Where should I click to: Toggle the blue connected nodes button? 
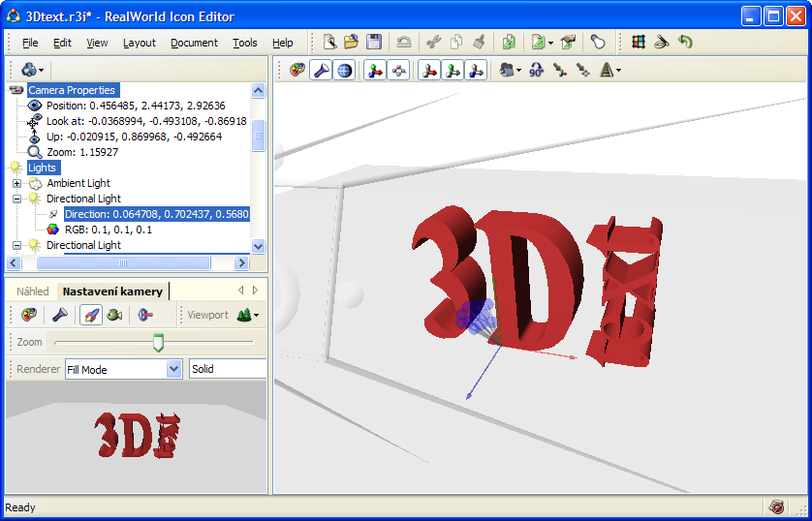pyautogui.click(x=398, y=71)
